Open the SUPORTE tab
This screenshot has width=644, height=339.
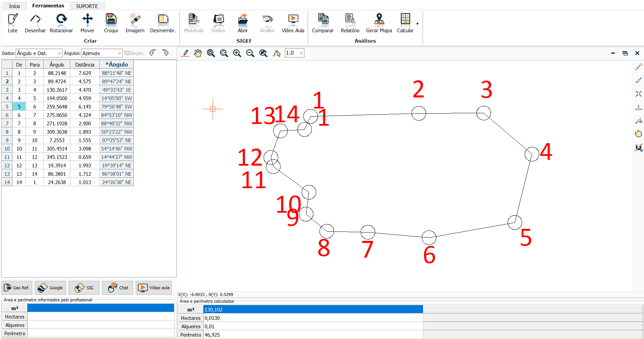[87, 6]
